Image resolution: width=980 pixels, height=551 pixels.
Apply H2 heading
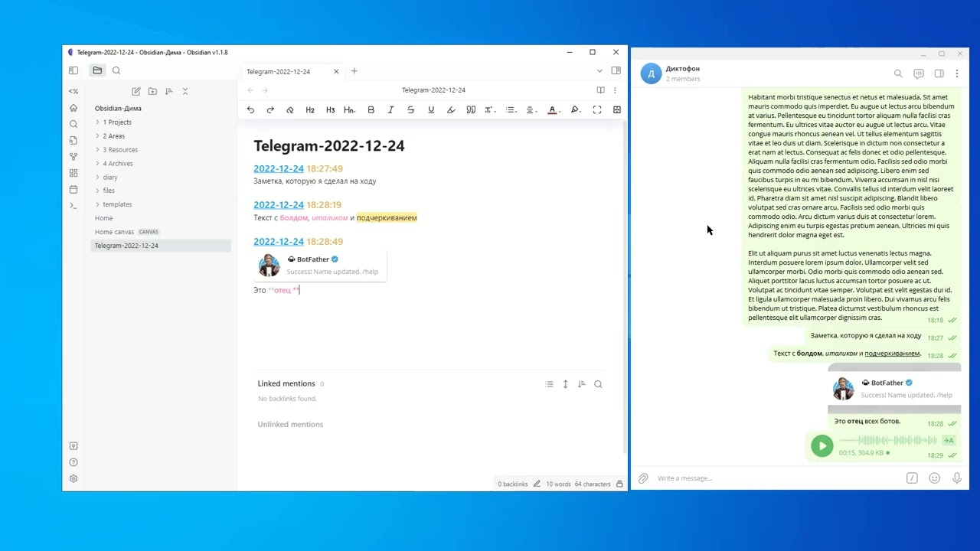click(x=310, y=110)
